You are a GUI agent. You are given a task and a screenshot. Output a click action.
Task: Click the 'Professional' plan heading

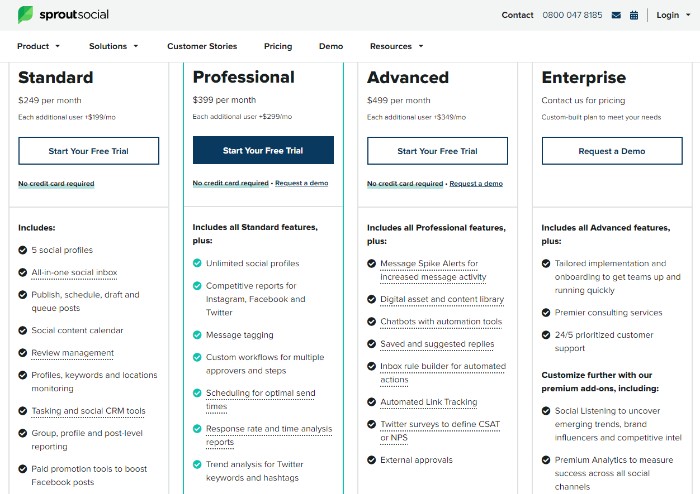point(244,77)
